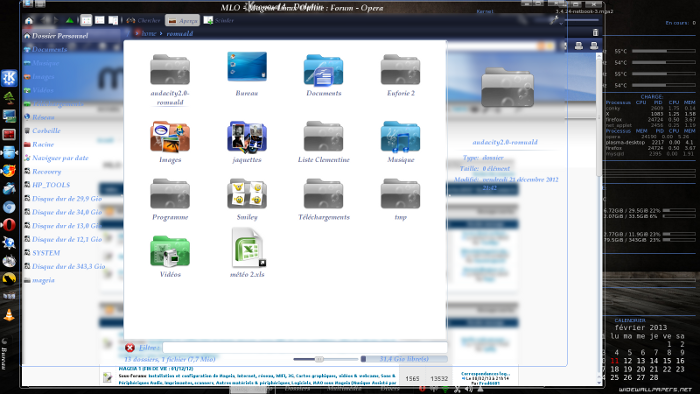Screen dimensions: 700x394
Task: Toggle the Aperçu preview button
Action: 183,21
